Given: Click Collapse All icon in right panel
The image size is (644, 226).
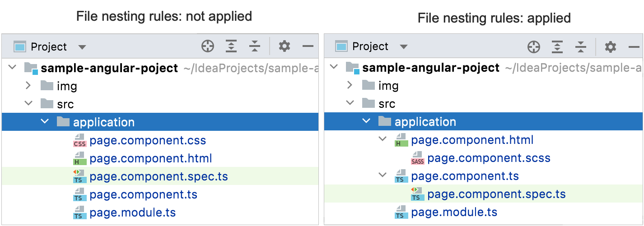Looking at the screenshot, I should tap(581, 46).
